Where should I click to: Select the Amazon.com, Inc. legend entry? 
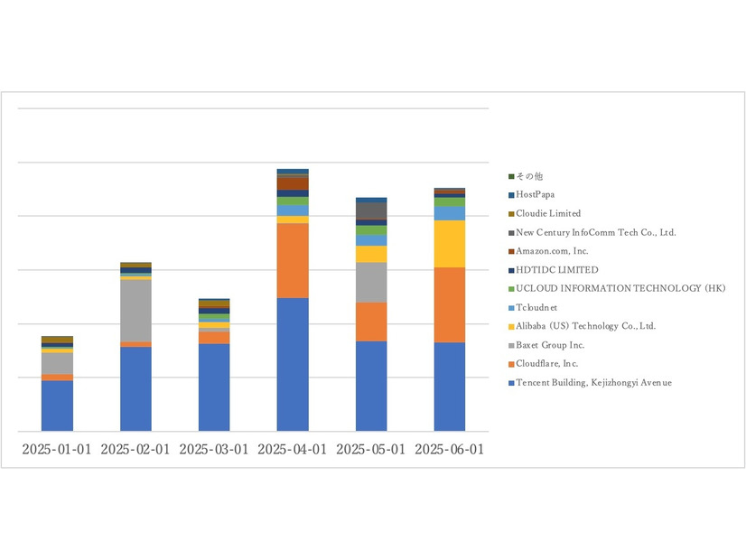pyautogui.click(x=552, y=251)
